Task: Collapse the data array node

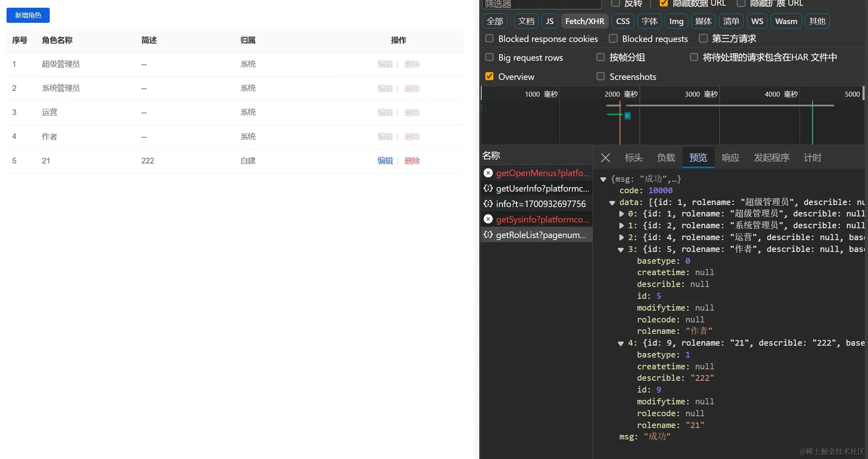Action: [x=612, y=203]
